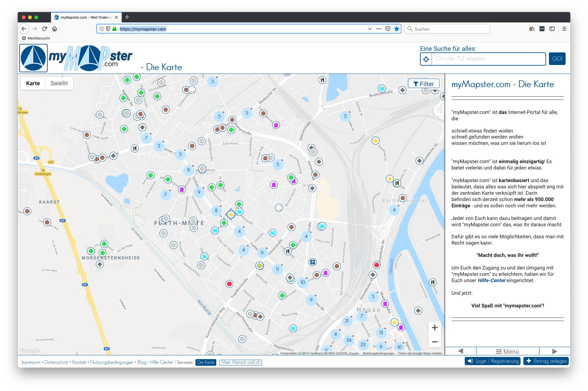Open a new browser tab
The image size is (588, 391).
(x=127, y=17)
